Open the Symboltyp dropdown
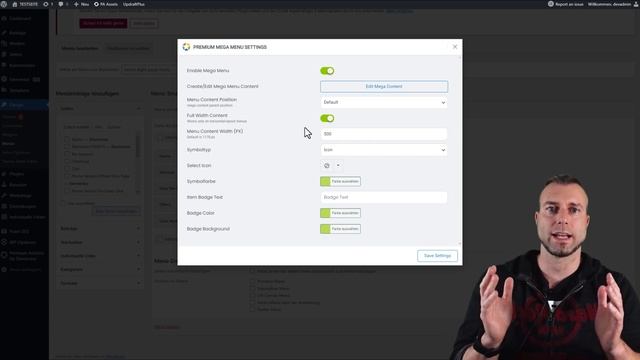 384,150
